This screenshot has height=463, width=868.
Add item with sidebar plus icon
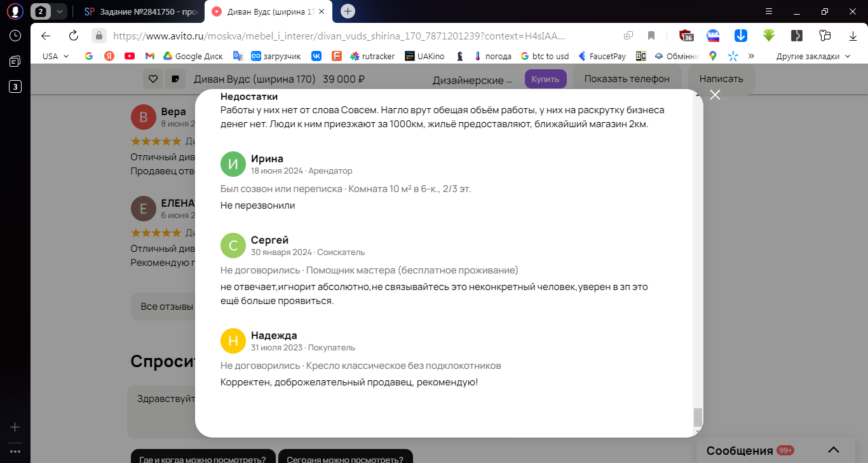click(15, 427)
